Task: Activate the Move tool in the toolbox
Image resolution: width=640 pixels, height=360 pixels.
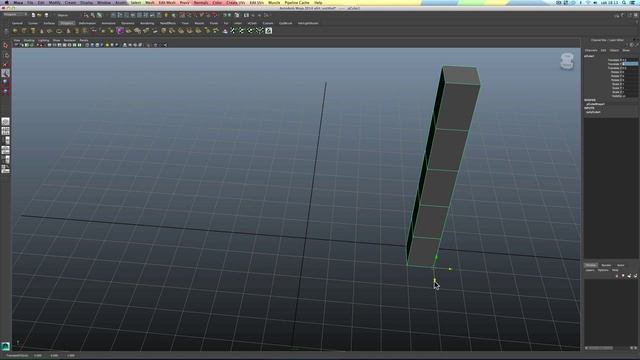Action: pos(5,73)
